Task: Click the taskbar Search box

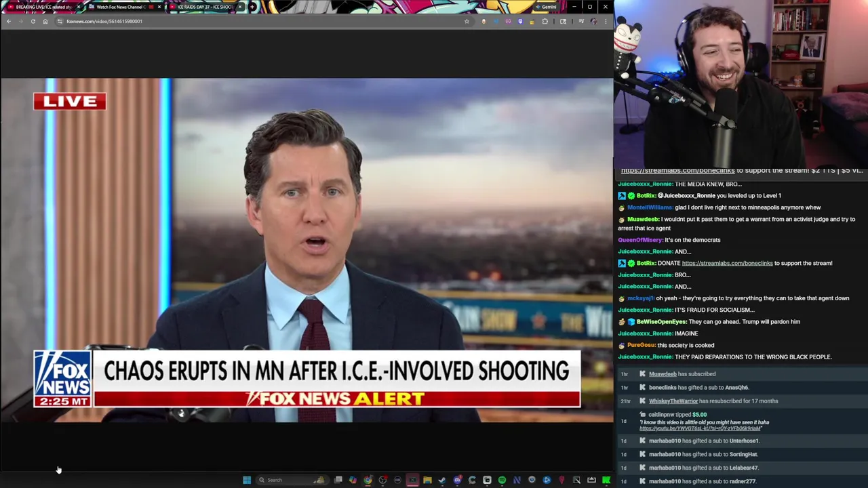Action: (292, 480)
